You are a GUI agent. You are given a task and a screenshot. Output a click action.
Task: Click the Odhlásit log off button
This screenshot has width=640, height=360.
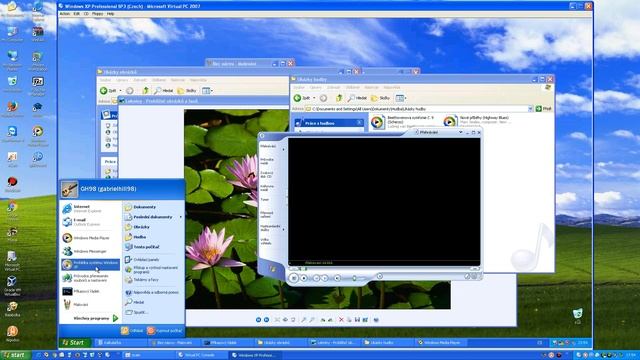tap(132, 331)
